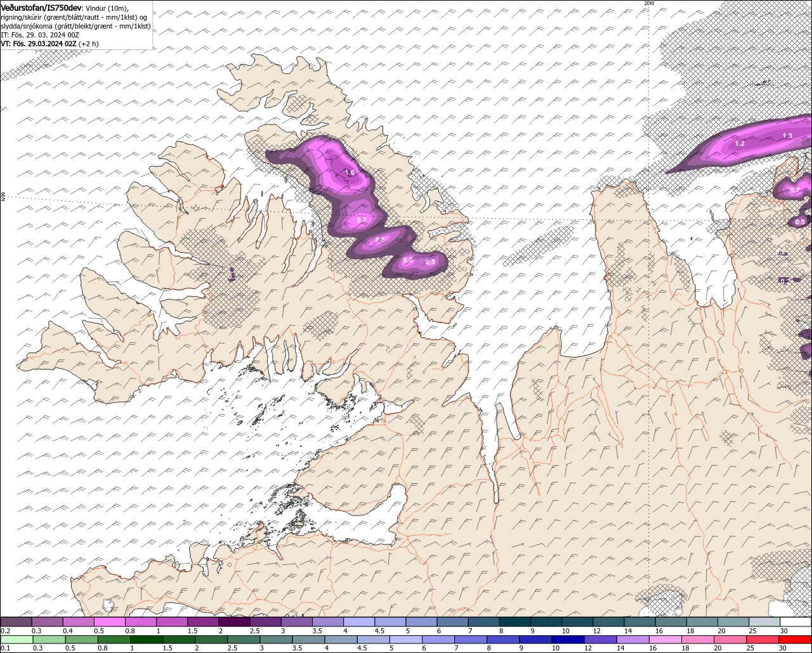This screenshot has width=812, height=653.
Task: Click the 'slydda/snjókoma' legend description line
Action: (75, 26)
